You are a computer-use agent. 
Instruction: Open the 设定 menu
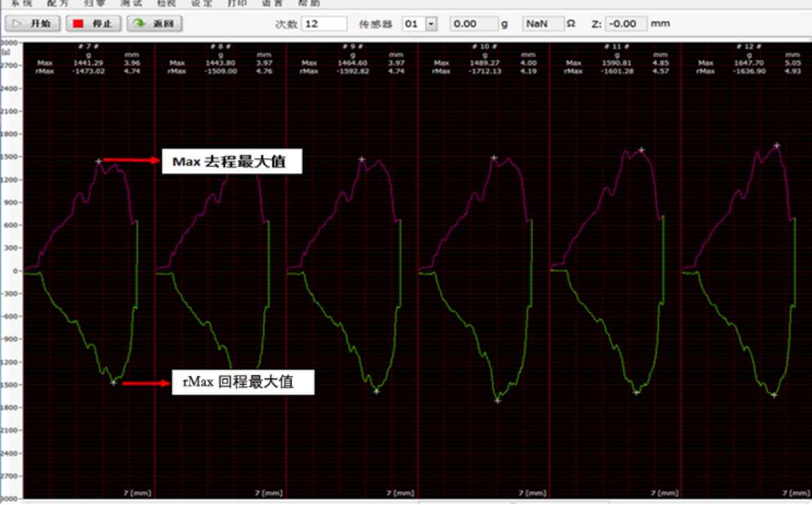point(201,3)
